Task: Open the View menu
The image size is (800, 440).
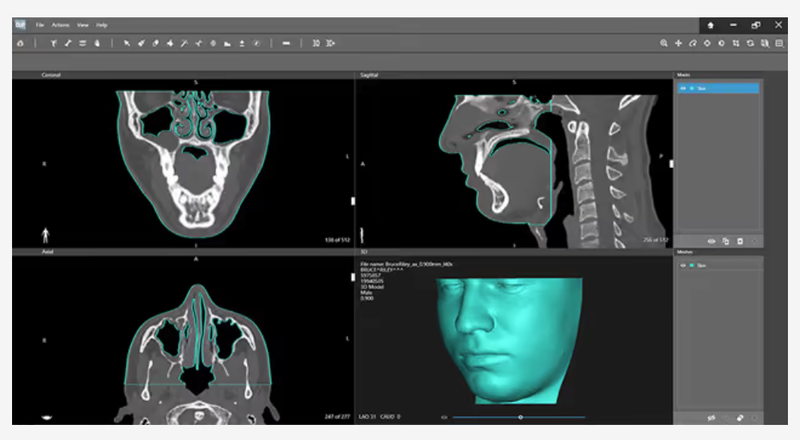Action: tap(83, 25)
